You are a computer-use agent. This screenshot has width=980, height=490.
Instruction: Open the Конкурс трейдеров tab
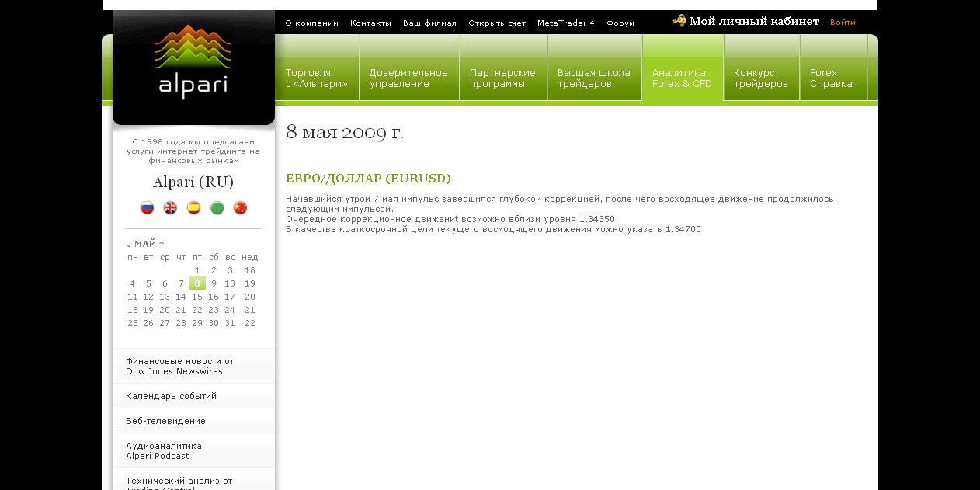[761, 78]
